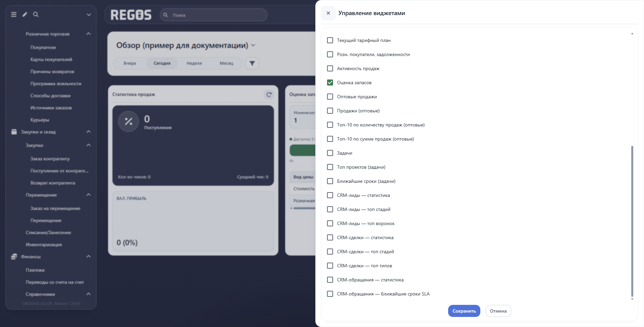Collapse the Закупки submenu
644x327 pixels.
pos(89,145)
